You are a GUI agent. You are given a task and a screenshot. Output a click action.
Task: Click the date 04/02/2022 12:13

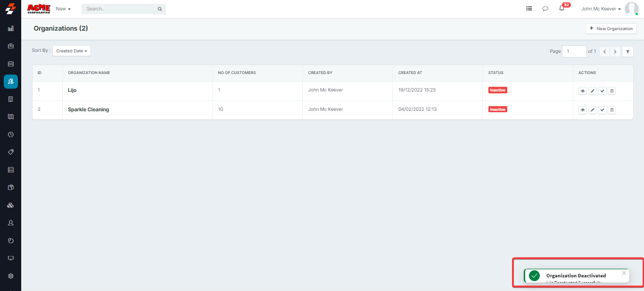click(x=417, y=109)
